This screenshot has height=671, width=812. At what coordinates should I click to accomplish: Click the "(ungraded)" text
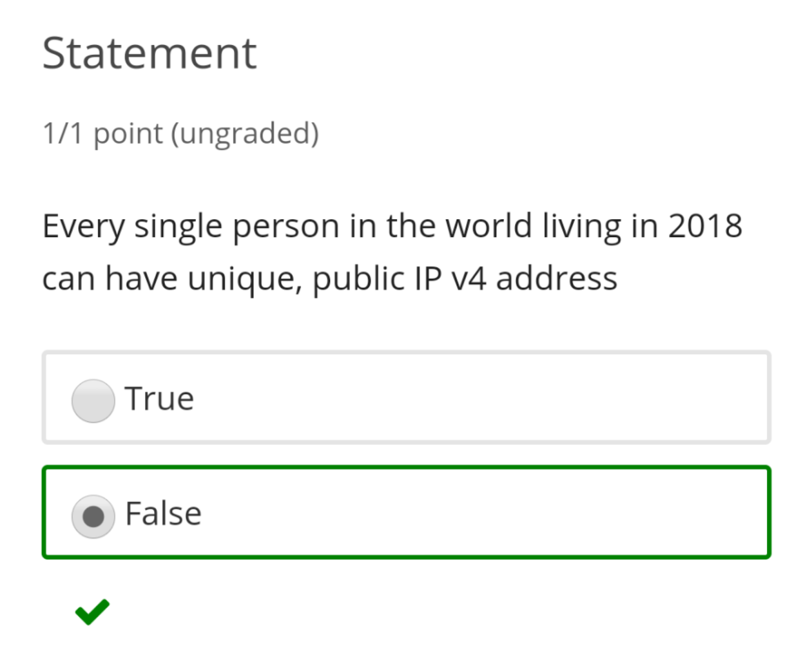tap(245, 134)
